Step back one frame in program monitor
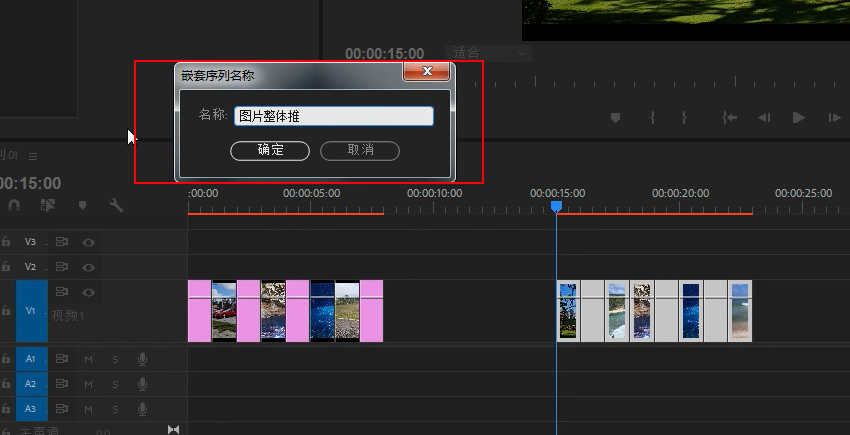850x435 pixels. [x=764, y=118]
